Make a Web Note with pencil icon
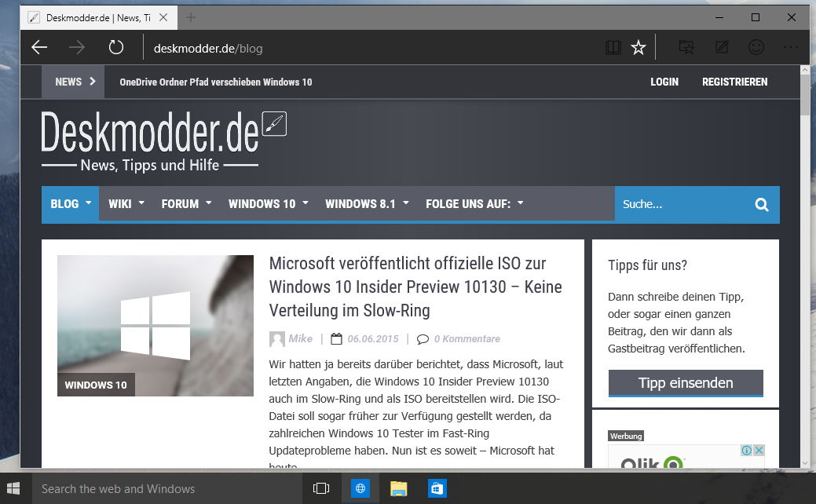The image size is (816, 504). (x=722, y=48)
